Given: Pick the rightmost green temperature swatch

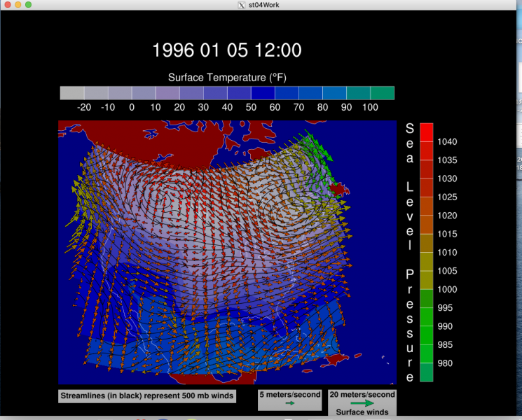Looking at the screenshot, I should click(x=382, y=93).
